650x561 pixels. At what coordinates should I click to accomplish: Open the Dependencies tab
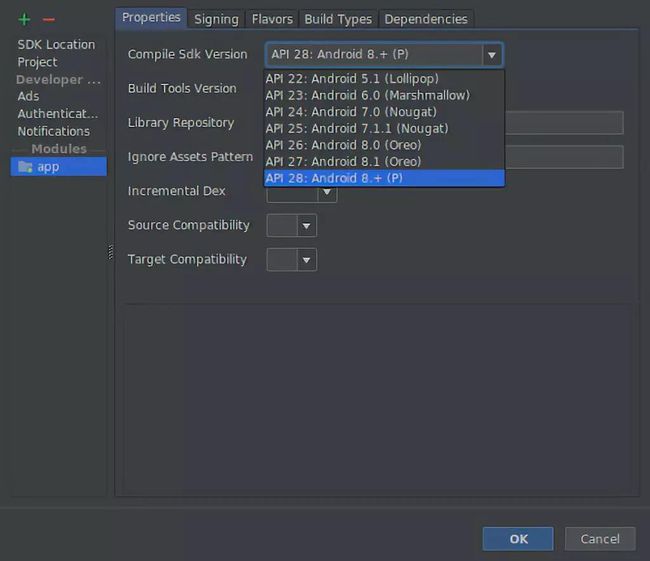click(426, 19)
